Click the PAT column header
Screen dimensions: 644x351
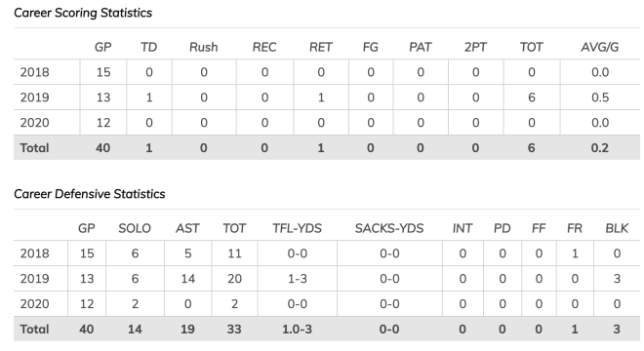coord(421,47)
